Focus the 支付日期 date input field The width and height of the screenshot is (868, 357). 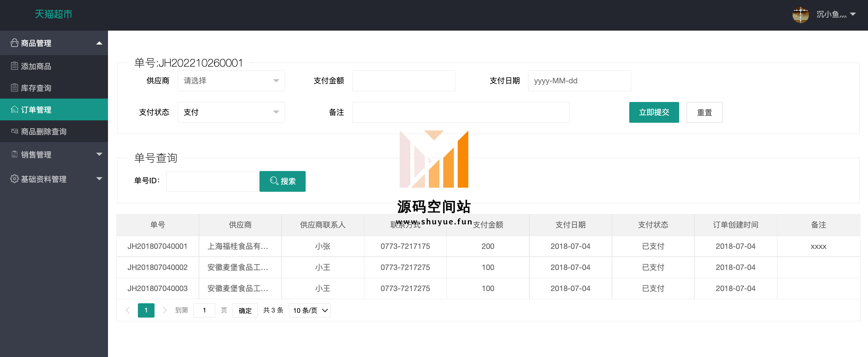[579, 81]
